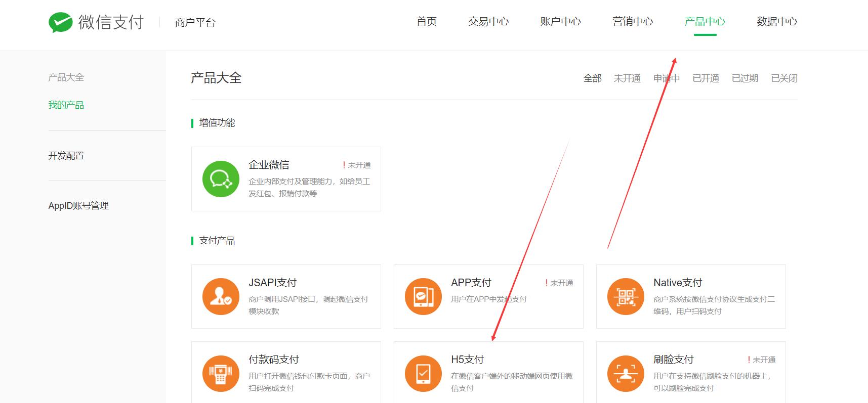Image resolution: width=868 pixels, height=403 pixels.
Task: Open the H5支付 product title
Action: pos(468,360)
